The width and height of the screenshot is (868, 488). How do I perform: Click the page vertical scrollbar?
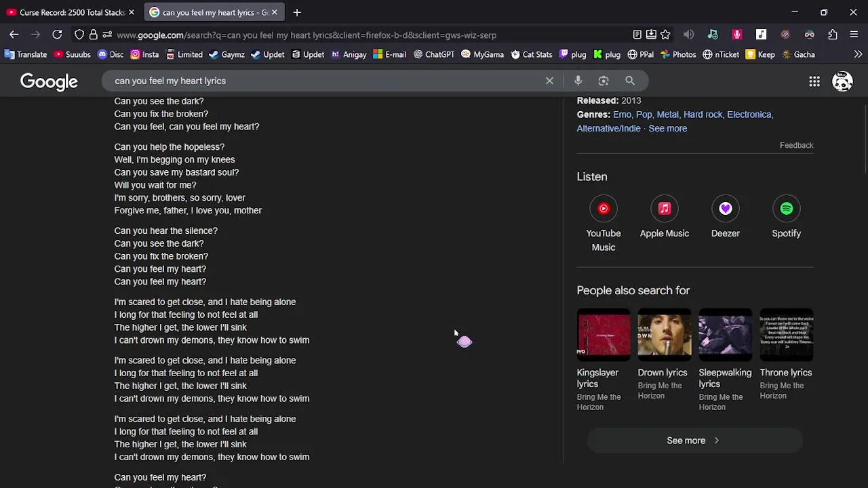point(865,140)
